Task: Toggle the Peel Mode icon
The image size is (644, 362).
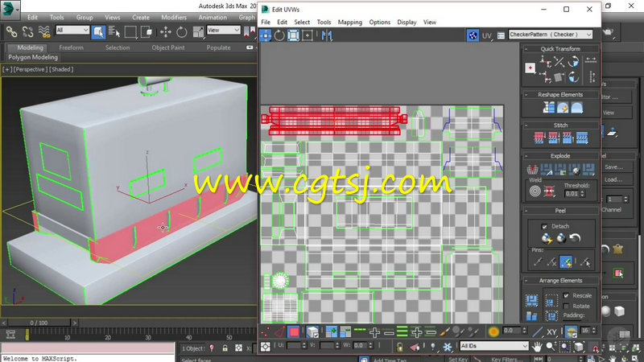Action: (561, 238)
